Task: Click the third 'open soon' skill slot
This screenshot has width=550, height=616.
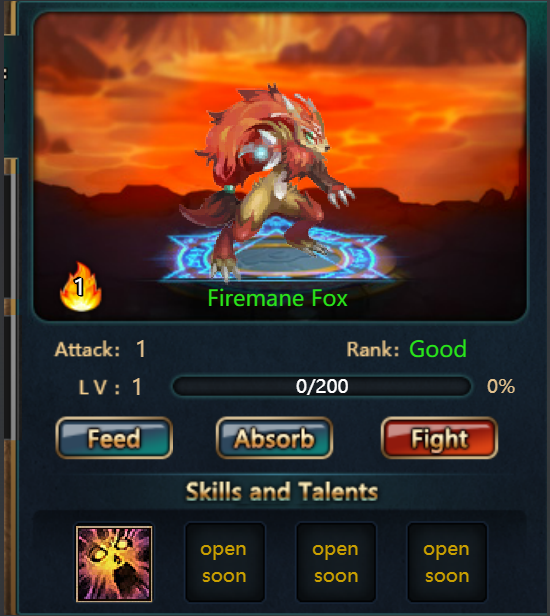Action: [x=447, y=562]
